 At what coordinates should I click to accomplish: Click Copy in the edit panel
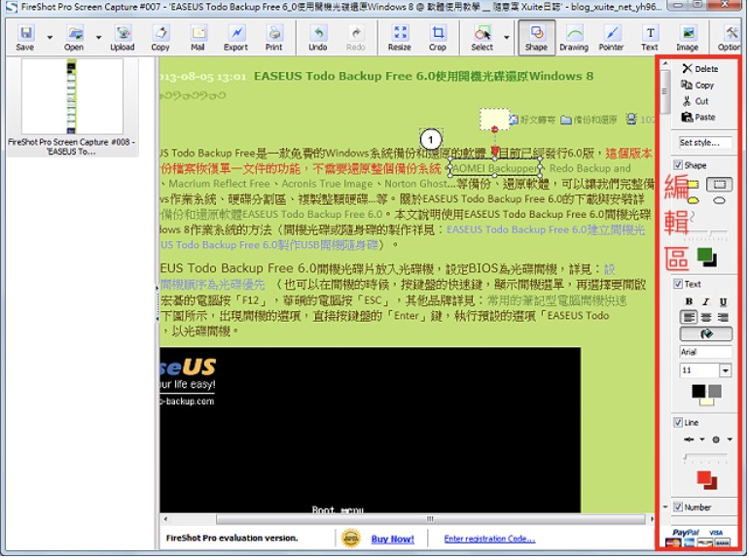pos(697,85)
